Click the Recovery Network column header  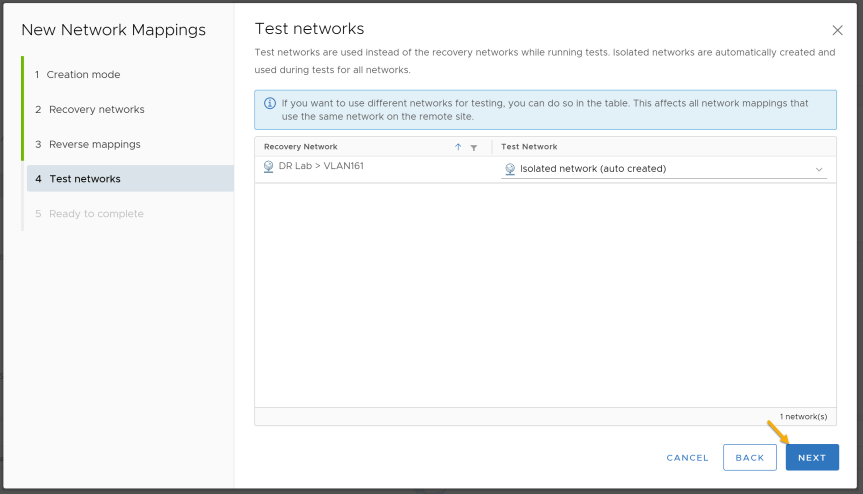301,147
